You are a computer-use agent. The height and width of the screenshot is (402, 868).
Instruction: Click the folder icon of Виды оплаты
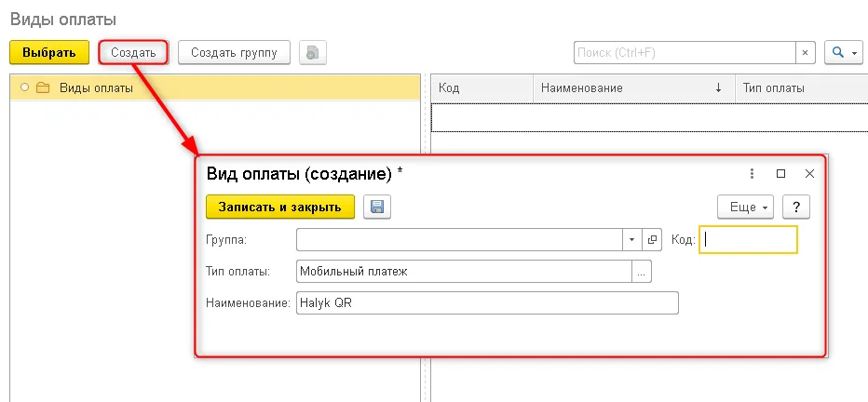tap(43, 87)
